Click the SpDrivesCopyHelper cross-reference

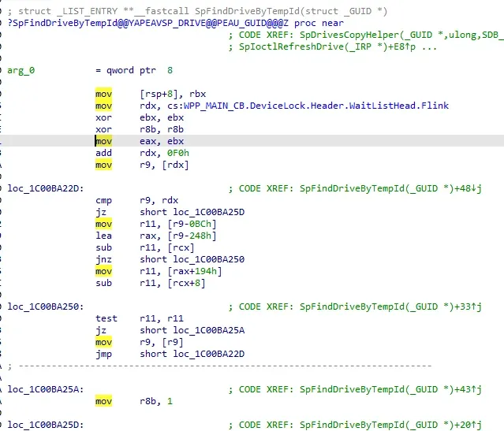tap(401, 35)
